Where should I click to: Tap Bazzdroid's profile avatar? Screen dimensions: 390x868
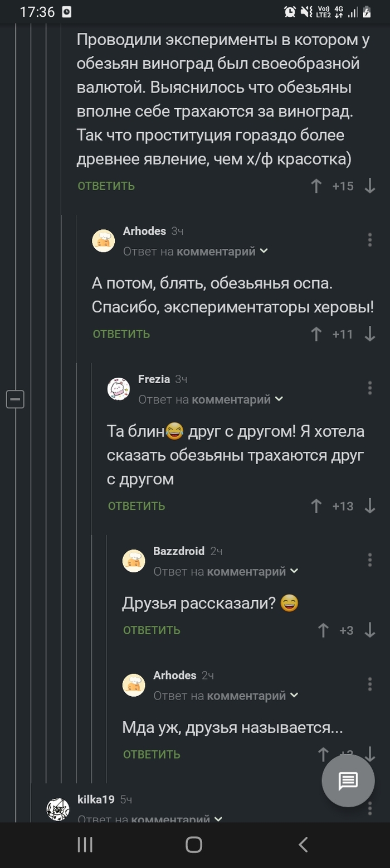[134, 560]
